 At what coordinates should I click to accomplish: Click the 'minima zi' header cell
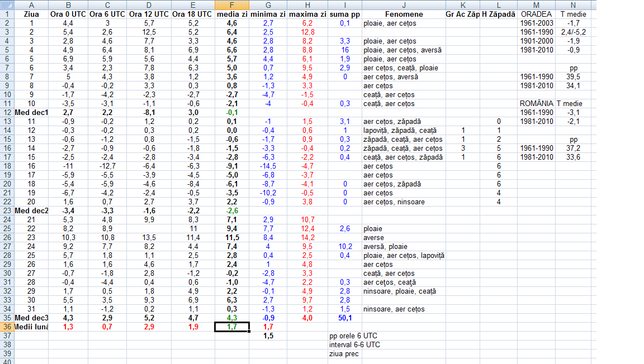coord(268,15)
